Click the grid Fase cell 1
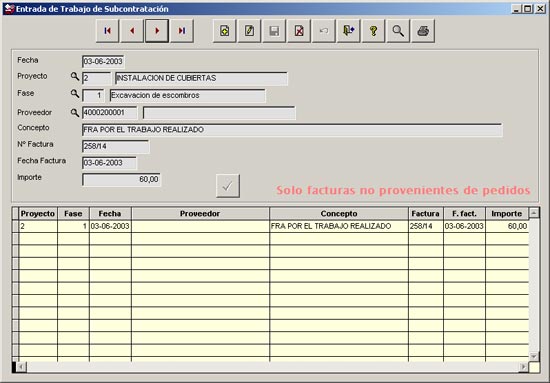 73,226
